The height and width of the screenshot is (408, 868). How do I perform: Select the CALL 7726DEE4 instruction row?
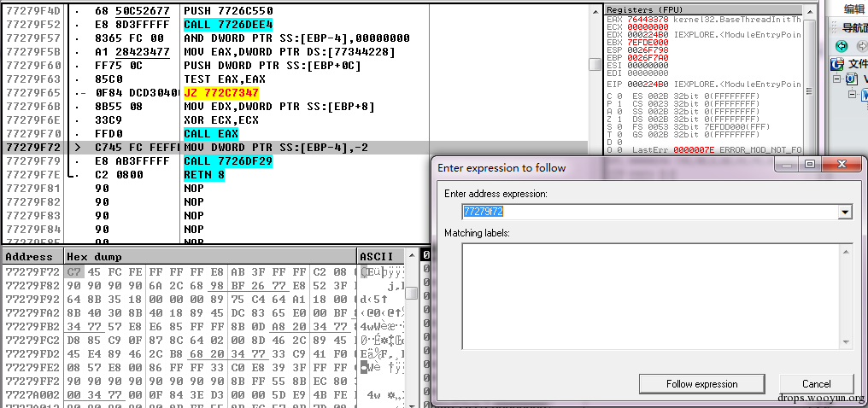coord(228,25)
